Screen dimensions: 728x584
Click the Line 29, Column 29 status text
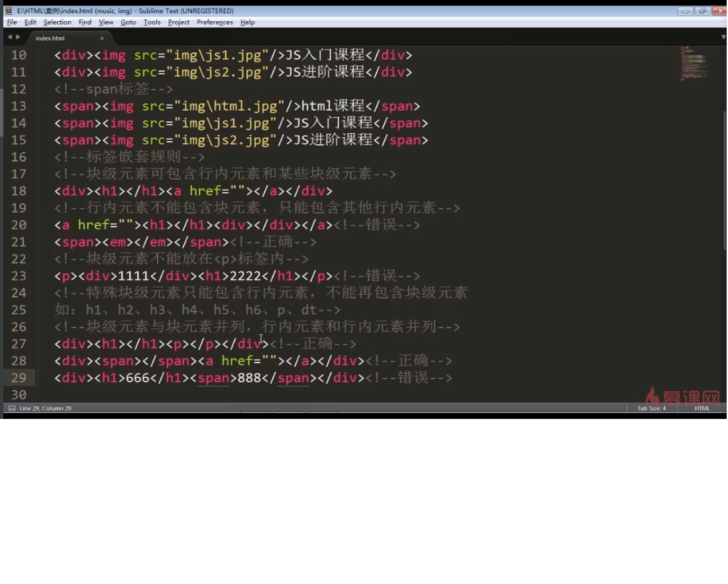coord(46,408)
